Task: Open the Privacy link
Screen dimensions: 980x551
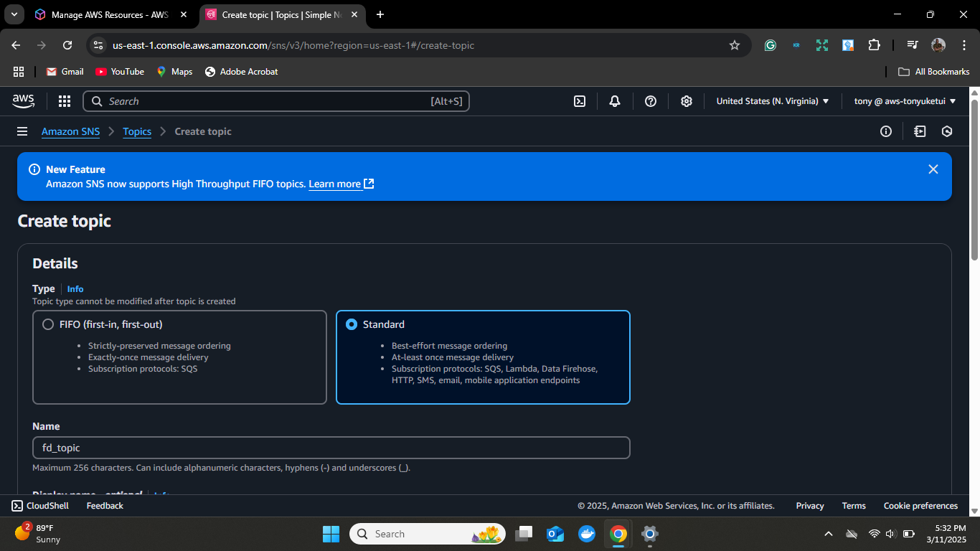Action: point(810,506)
